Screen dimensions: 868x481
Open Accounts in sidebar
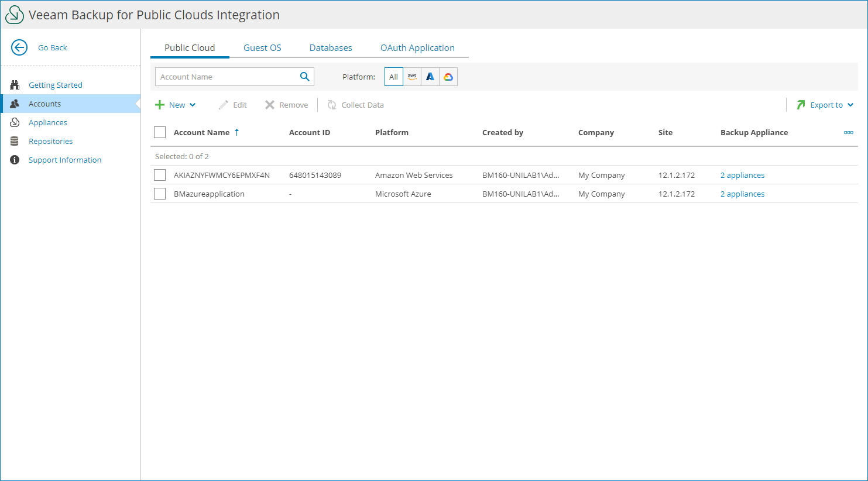(x=44, y=104)
